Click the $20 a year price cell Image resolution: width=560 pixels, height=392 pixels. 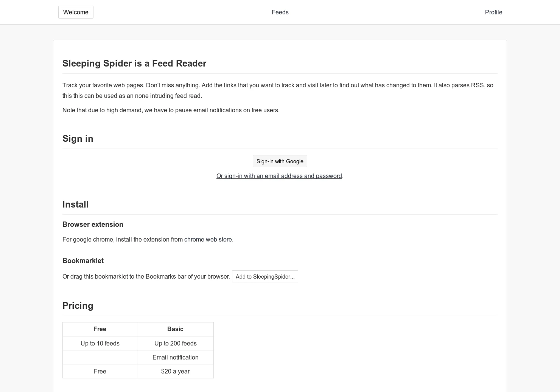click(175, 371)
